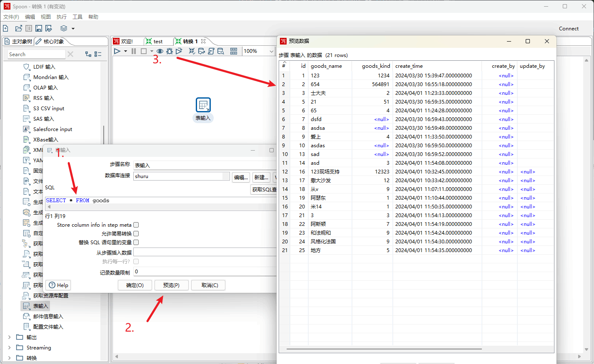The image size is (594, 364).
Task: Click the RSS 输入 step in tree
Action: (x=44, y=98)
